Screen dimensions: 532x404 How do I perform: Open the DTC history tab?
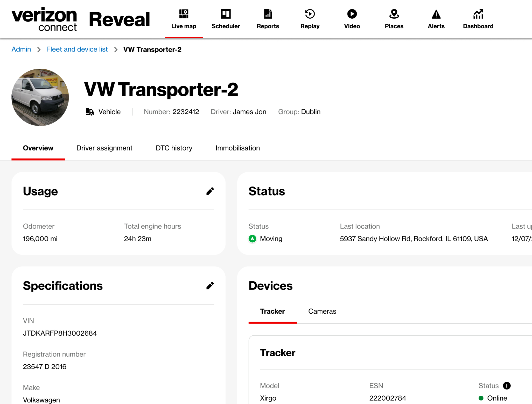[x=174, y=148]
